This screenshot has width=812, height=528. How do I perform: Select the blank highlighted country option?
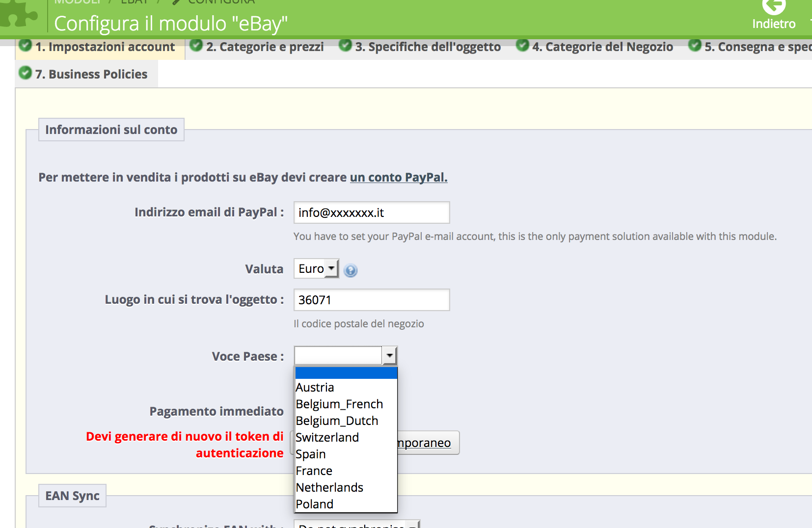click(x=346, y=373)
